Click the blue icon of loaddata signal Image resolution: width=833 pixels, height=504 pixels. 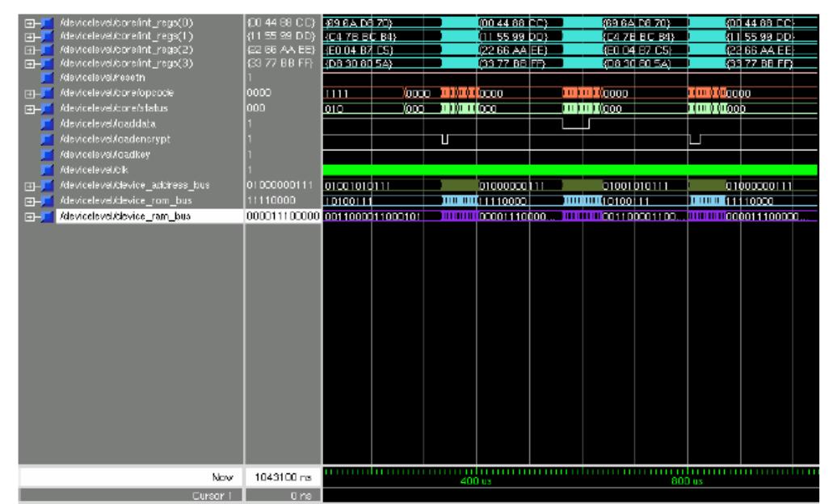pos(48,124)
